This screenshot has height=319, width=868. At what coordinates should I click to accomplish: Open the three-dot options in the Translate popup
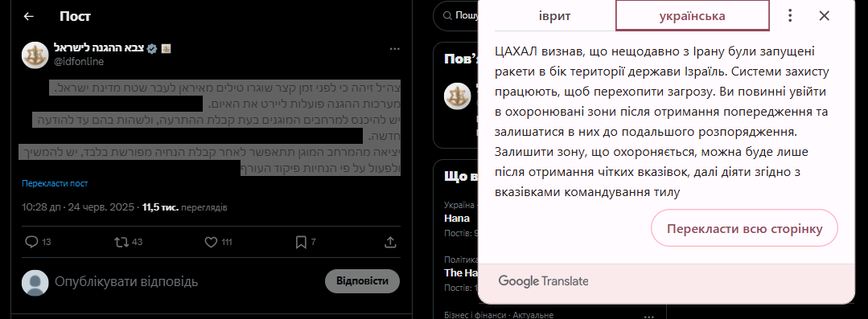coord(791,15)
